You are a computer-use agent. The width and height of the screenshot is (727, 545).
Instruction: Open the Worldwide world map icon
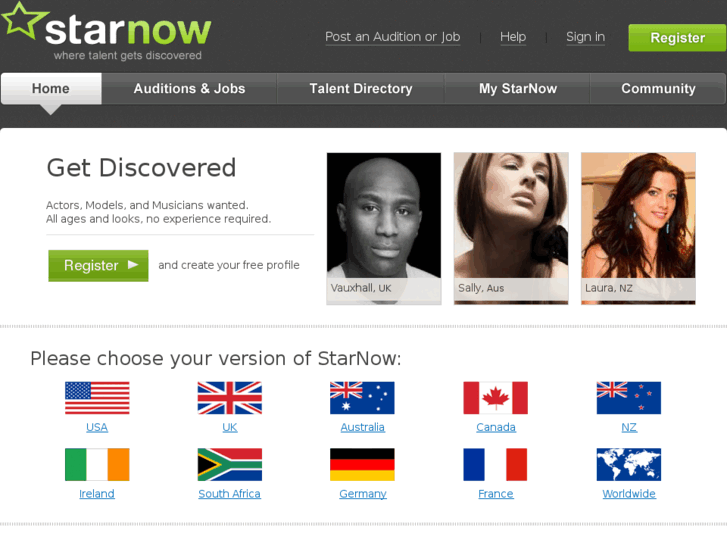point(629,464)
